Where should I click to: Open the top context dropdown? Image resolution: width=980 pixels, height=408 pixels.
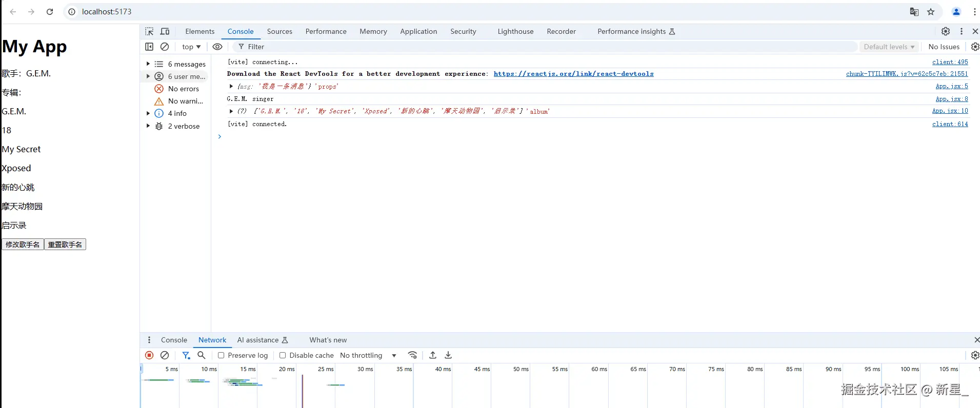191,47
